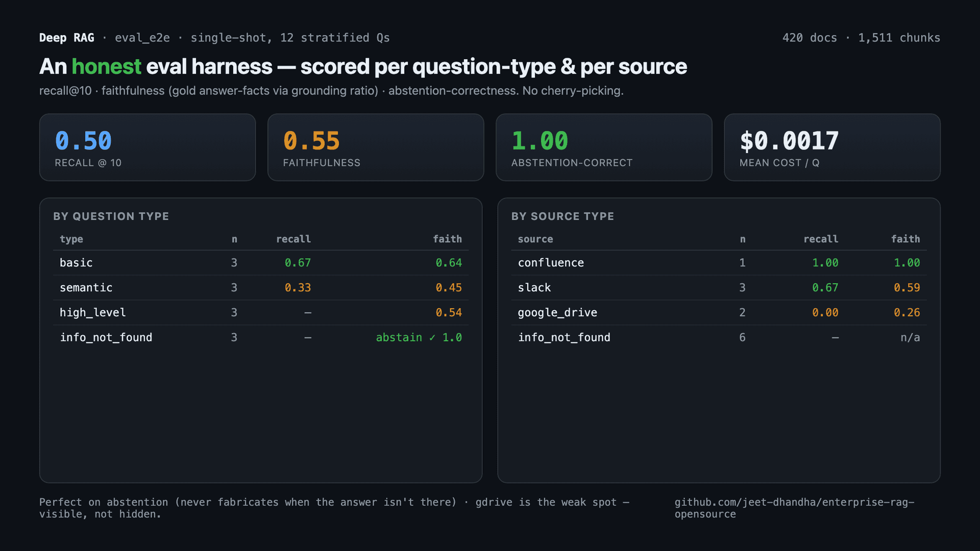Click the faith column header in source table
This screenshot has height=551, width=980.
905,239
